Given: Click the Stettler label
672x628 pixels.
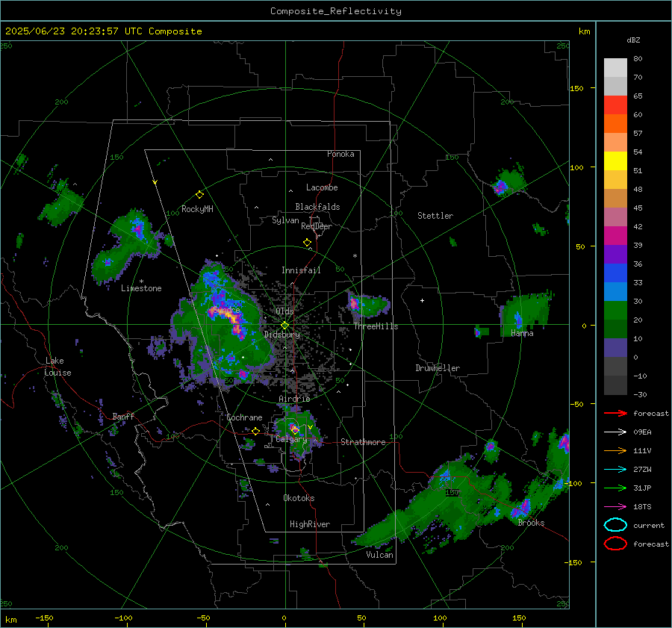Looking at the screenshot, I should 435,216.
